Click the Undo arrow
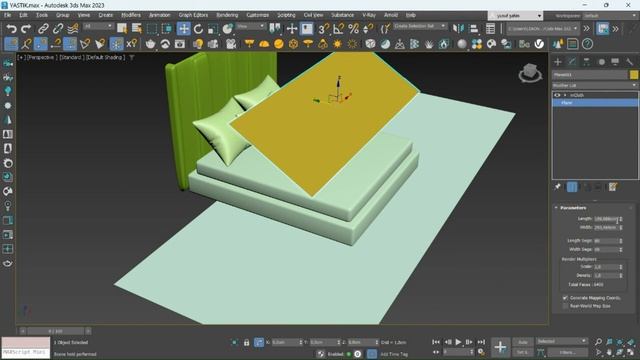Image resolution: width=640 pixels, height=360 pixels. pyautogui.click(x=11, y=29)
